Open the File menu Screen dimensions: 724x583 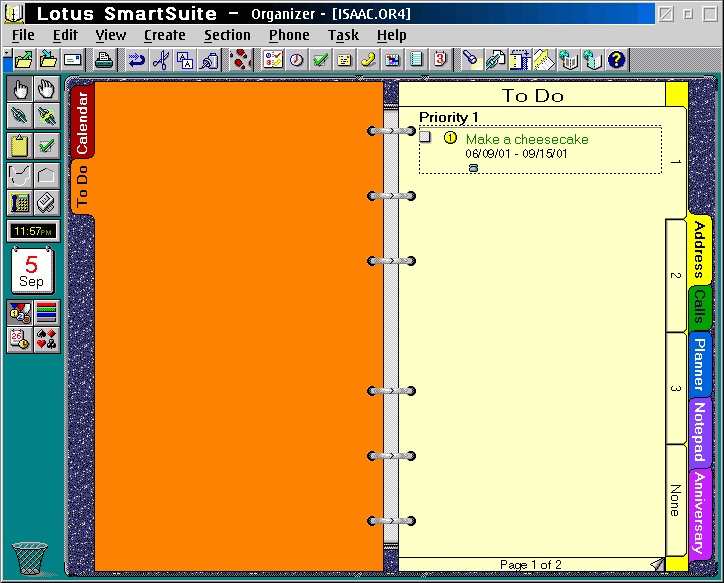pos(23,36)
